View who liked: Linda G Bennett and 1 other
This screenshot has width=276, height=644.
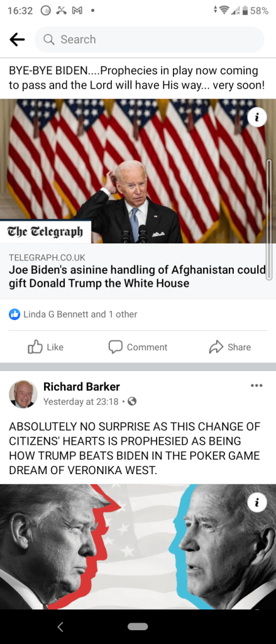(80, 314)
